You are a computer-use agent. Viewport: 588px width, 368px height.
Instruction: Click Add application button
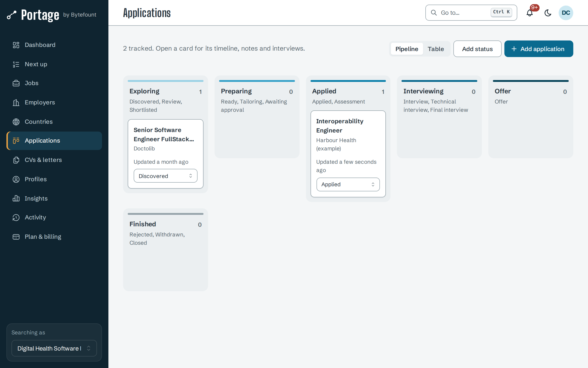[539, 49]
